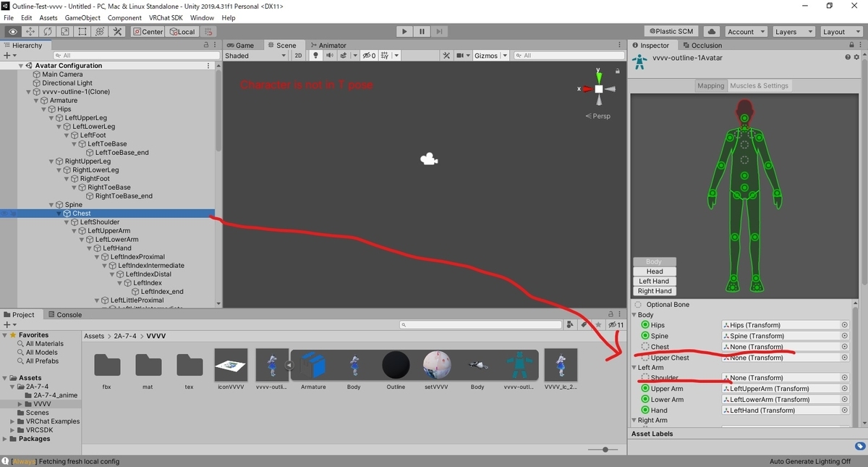Select the Rect transform tool
The image size is (868, 467).
82,32
